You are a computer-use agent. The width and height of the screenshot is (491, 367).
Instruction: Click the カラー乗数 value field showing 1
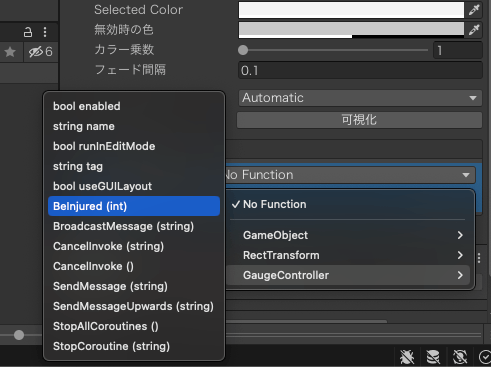(x=458, y=50)
